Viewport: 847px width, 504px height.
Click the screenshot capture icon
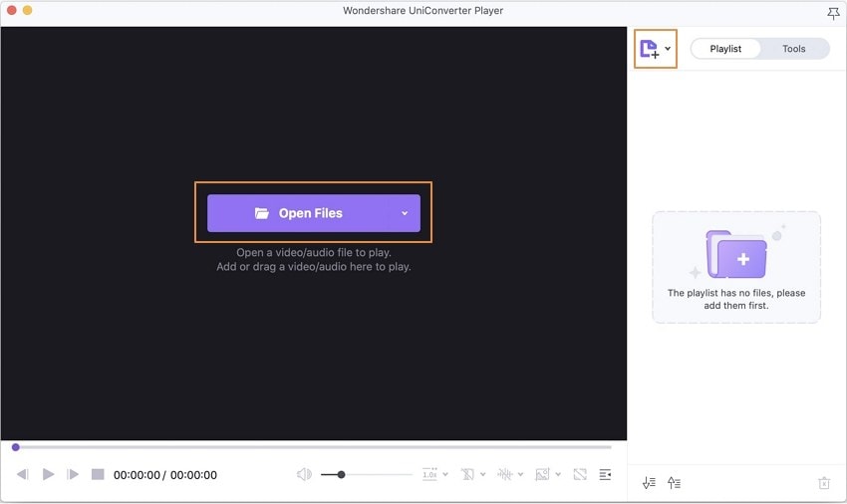[x=542, y=474]
